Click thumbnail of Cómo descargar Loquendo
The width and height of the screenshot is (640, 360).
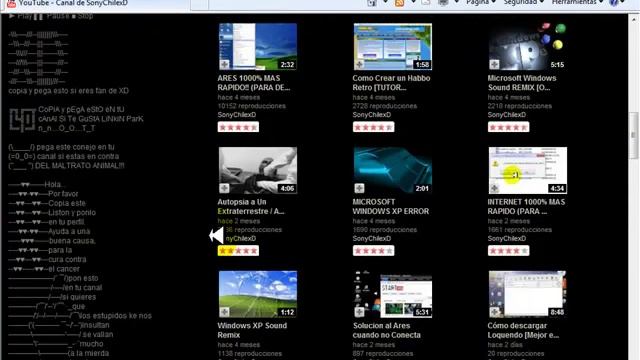(527, 294)
